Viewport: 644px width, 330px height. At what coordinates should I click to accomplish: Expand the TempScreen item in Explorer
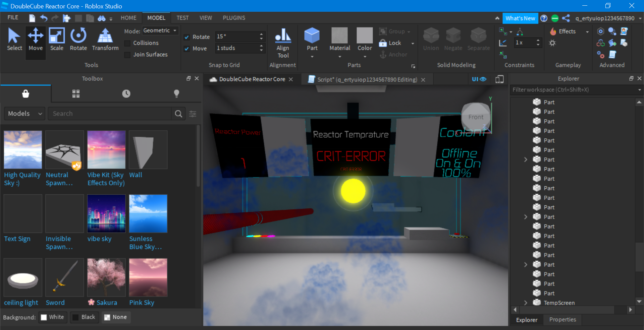(x=525, y=303)
